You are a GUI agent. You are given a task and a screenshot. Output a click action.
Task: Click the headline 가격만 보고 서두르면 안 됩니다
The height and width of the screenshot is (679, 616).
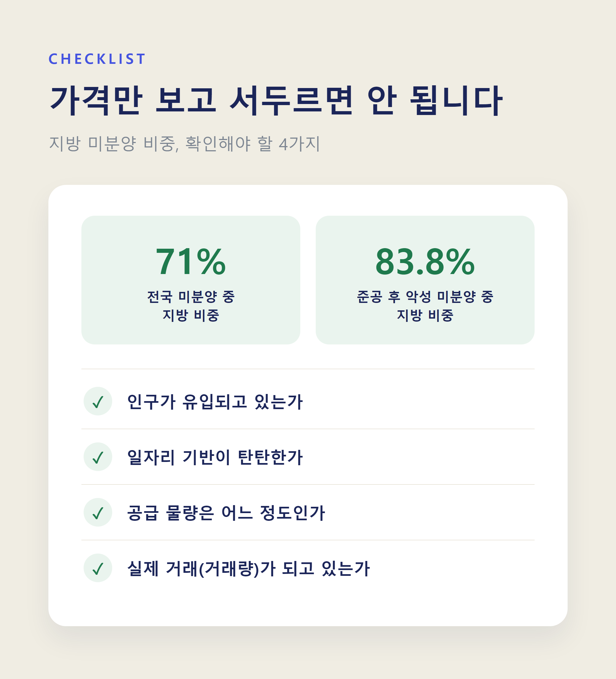[276, 100]
